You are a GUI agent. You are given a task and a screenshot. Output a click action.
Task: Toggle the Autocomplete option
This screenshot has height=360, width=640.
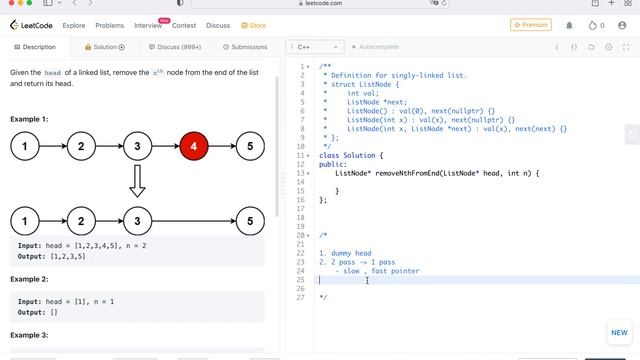(375, 47)
